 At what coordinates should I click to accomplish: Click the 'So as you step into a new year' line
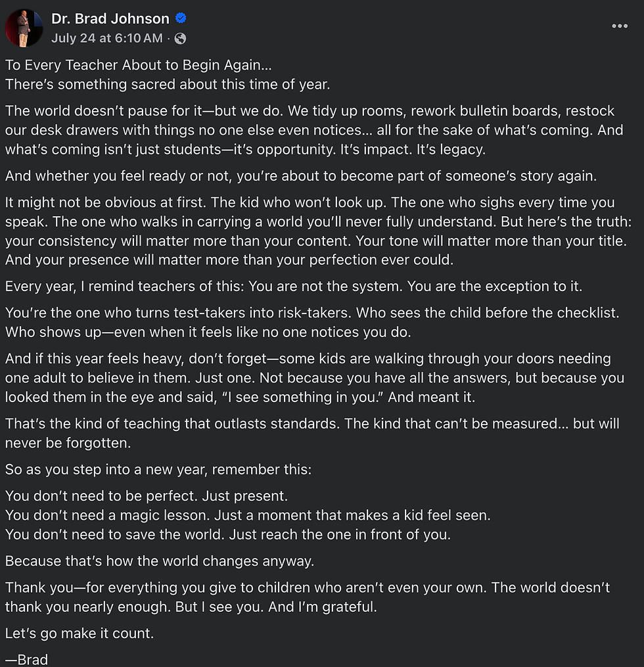coord(158,470)
